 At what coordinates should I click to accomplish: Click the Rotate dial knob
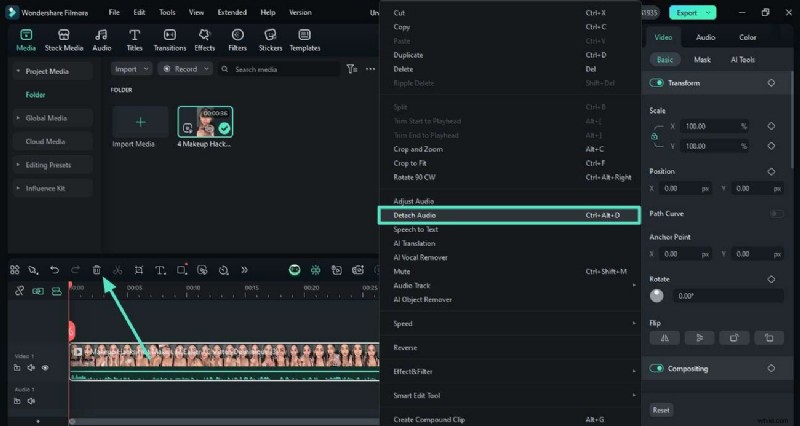(657, 296)
